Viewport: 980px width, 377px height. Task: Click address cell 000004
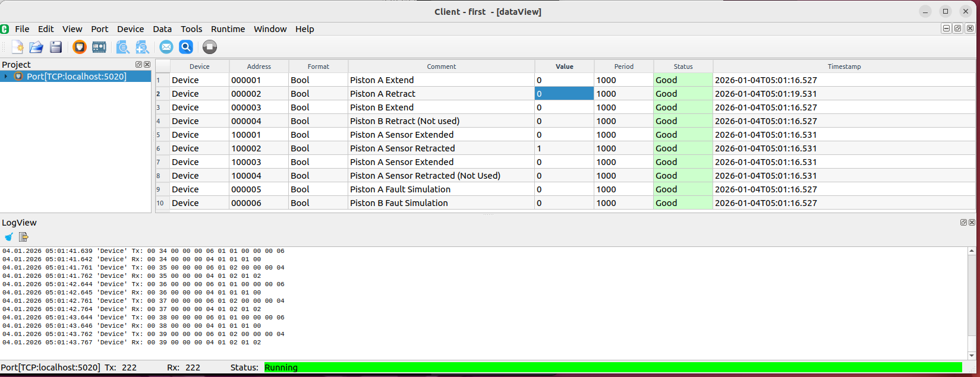click(259, 121)
